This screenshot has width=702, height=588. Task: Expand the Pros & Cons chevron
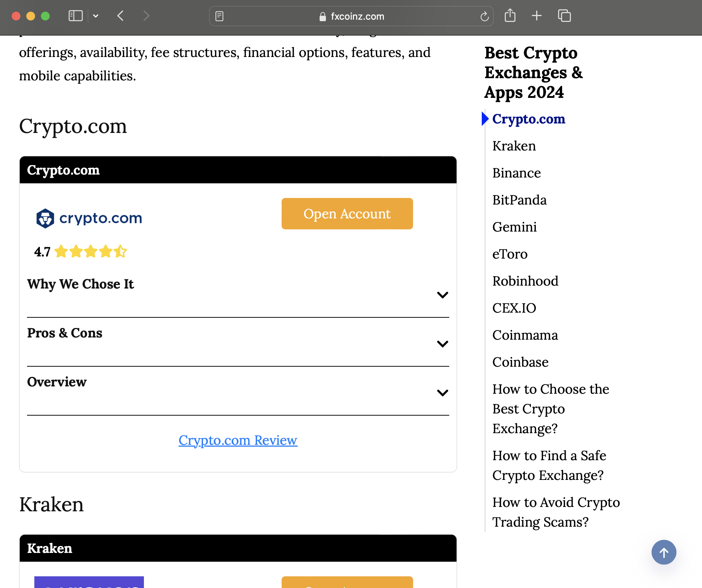442,344
